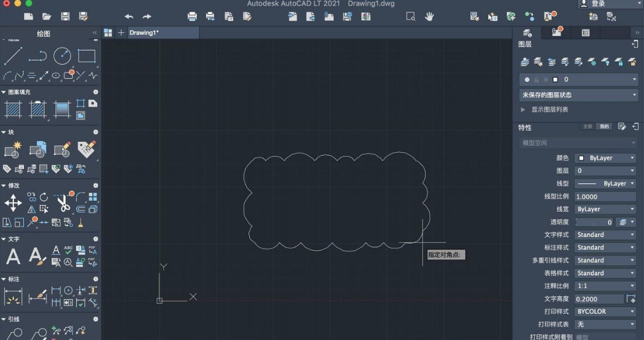Open the 线型 ByLayer dropdown
The width and height of the screenshot is (644, 340).
point(606,184)
